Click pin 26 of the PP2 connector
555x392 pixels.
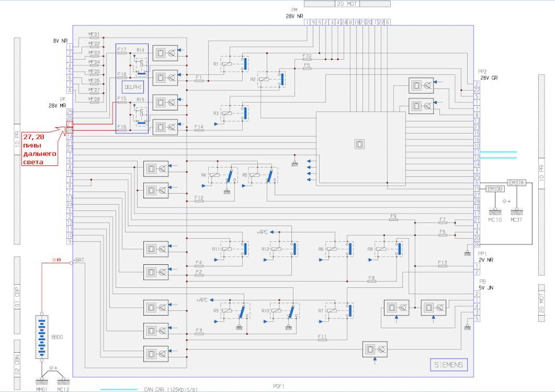click(477, 245)
